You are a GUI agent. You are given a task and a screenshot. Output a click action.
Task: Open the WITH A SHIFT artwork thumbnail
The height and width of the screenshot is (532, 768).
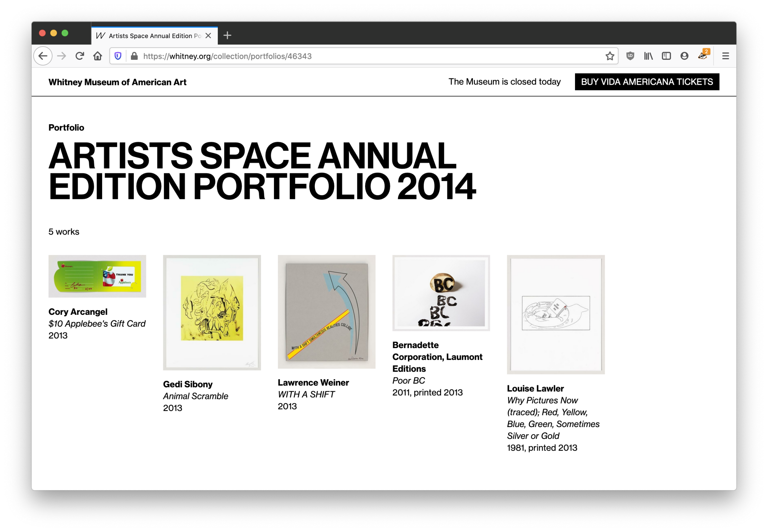coord(327,312)
